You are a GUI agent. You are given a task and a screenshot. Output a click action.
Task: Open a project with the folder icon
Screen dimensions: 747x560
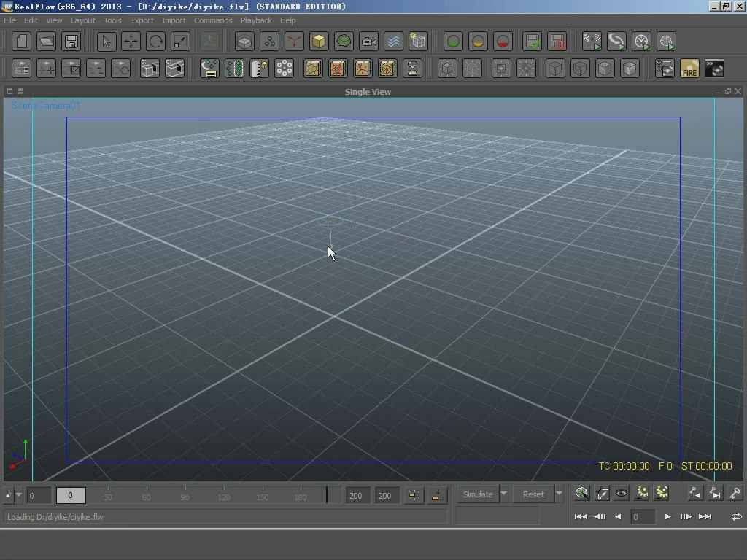(46, 42)
